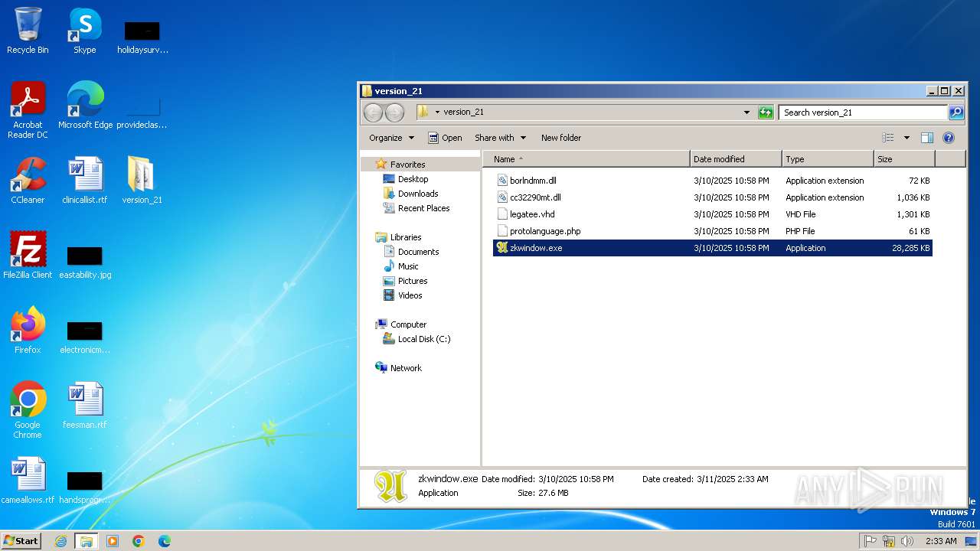Screen dimensions: 980x551
Task: Select the provideclas desktop file
Action: point(142,112)
